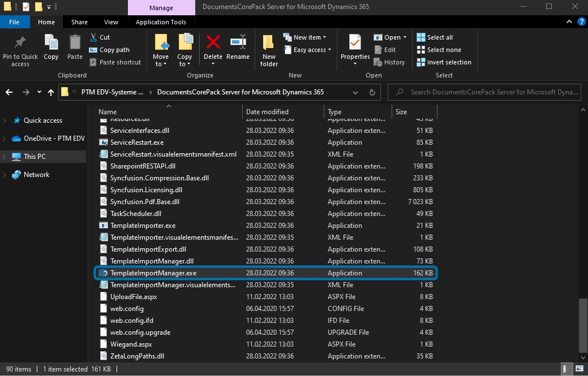The image size is (588, 376).
Task: Rename the selected file
Action: tap(238, 47)
